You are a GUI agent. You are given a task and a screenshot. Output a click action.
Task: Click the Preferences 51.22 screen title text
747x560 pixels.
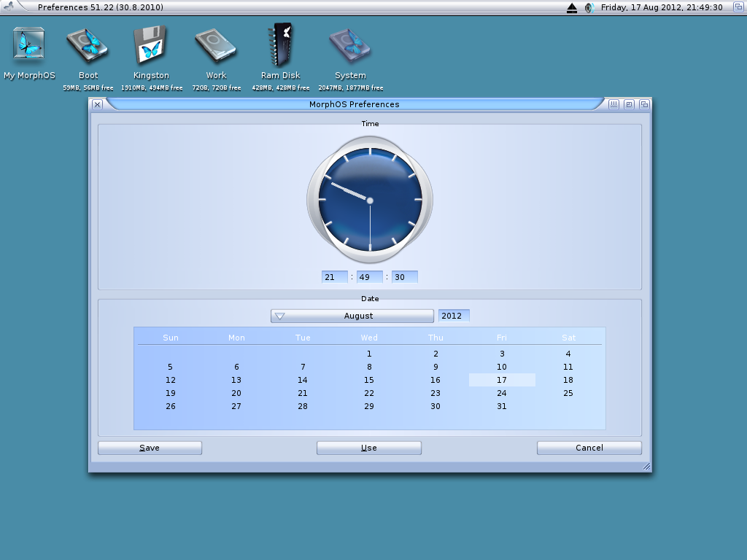[101, 7]
